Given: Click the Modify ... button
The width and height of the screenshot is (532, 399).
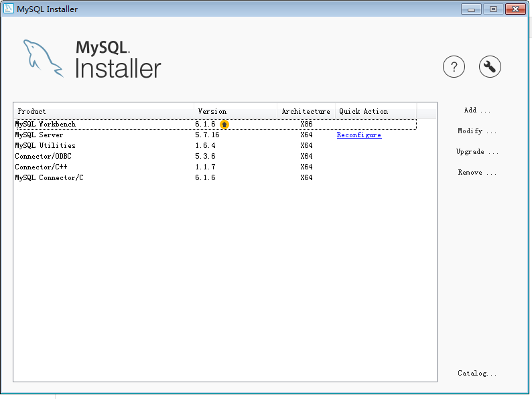Looking at the screenshot, I should click(477, 131).
